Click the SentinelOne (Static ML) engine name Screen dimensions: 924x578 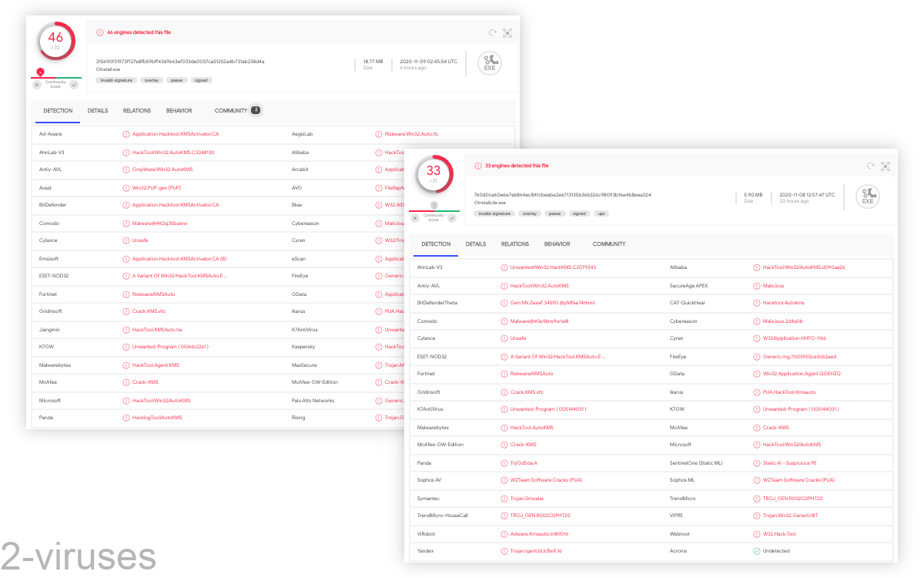(x=696, y=462)
